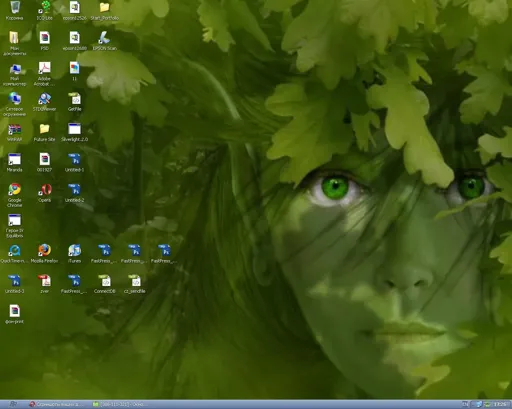The image size is (512, 409).
Task: Select the Untitled-3 Photoshop file
Action: coord(15,284)
